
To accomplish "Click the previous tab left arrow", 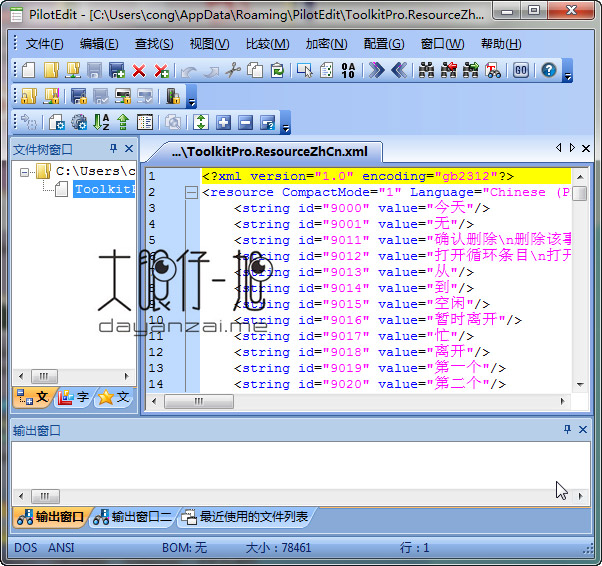I will [x=559, y=147].
